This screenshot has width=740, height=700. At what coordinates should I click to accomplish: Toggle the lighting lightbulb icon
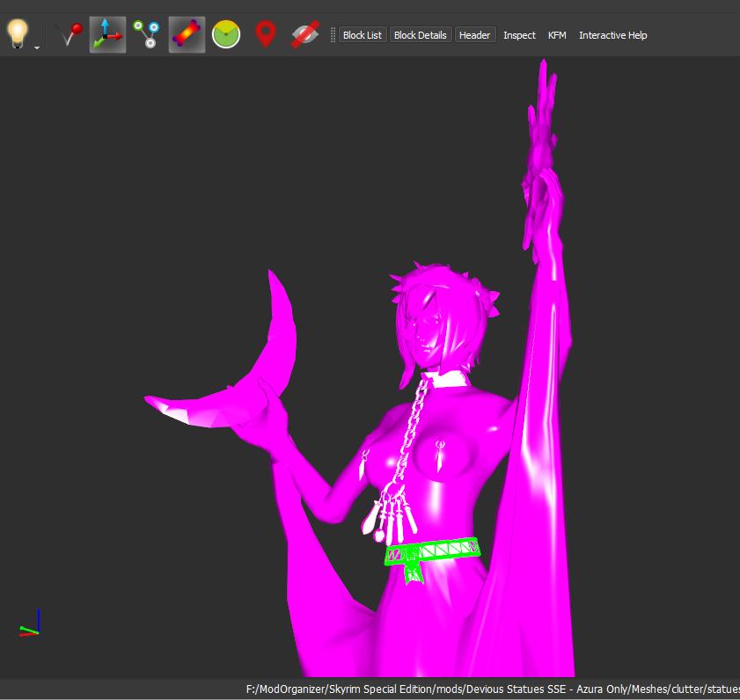(18, 34)
